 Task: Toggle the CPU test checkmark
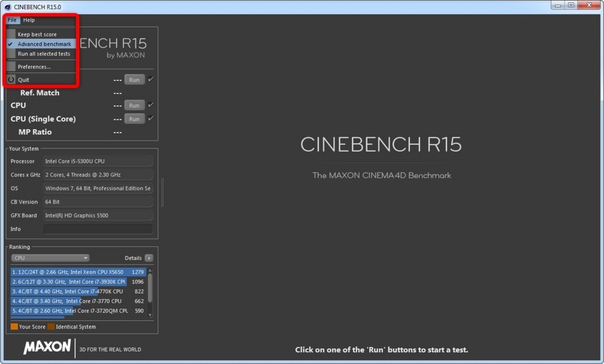[150, 105]
